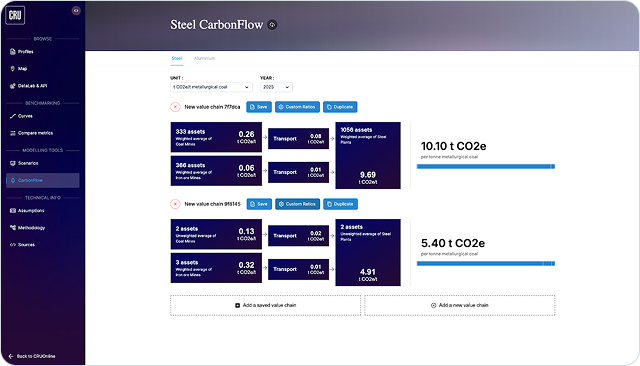Click the 10.10 t CO2e total text
Screen dimensions: 640x366
(453, 146)
